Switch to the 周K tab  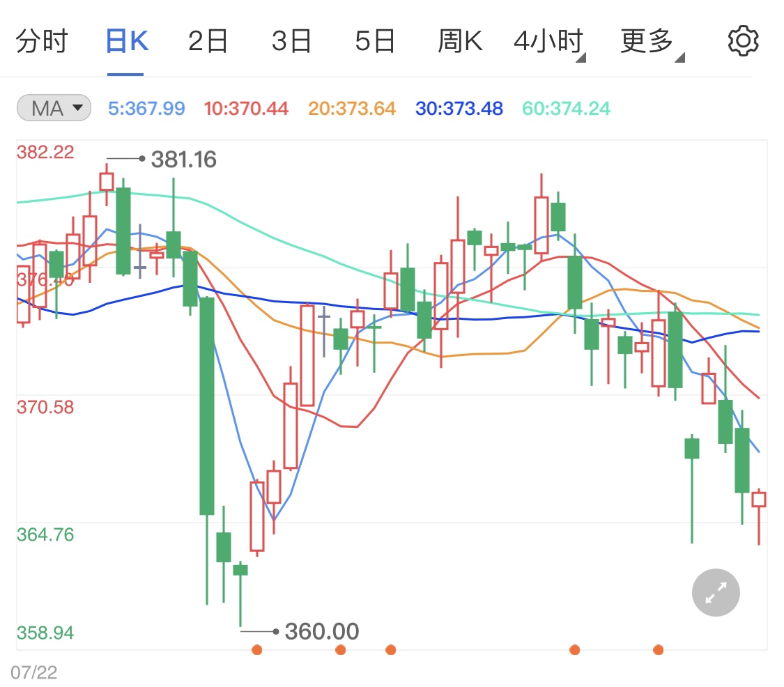point(460,41)
